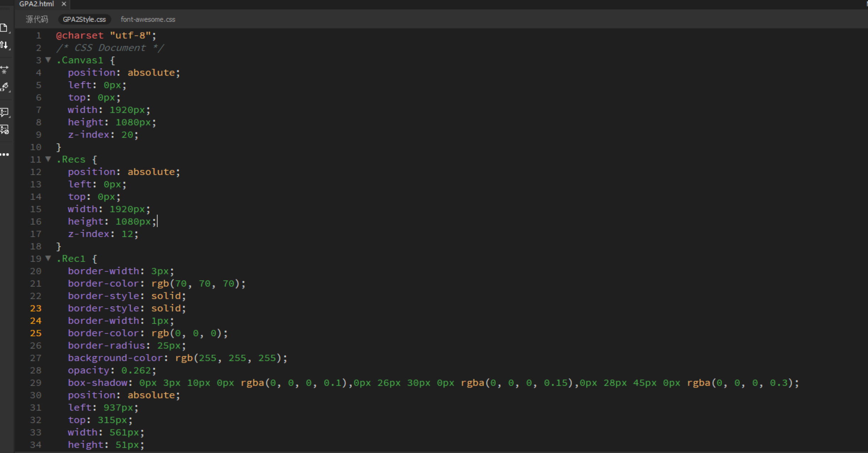Viewport: 868px width, 453px height.
Task: Click line number 23 in the gutter
Action: pyautogui.click(x=36, y=308)
